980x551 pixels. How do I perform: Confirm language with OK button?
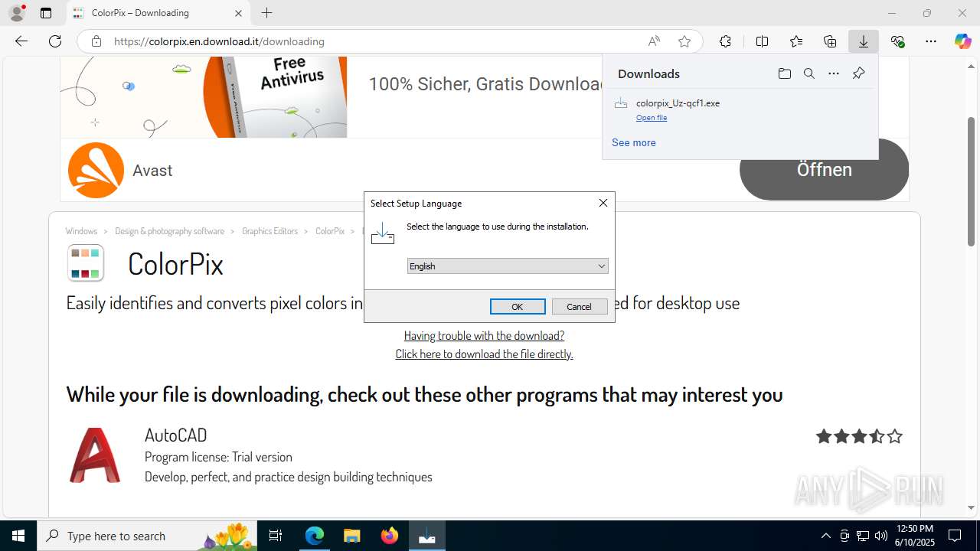pyautogui.click(x=518, y=306)
